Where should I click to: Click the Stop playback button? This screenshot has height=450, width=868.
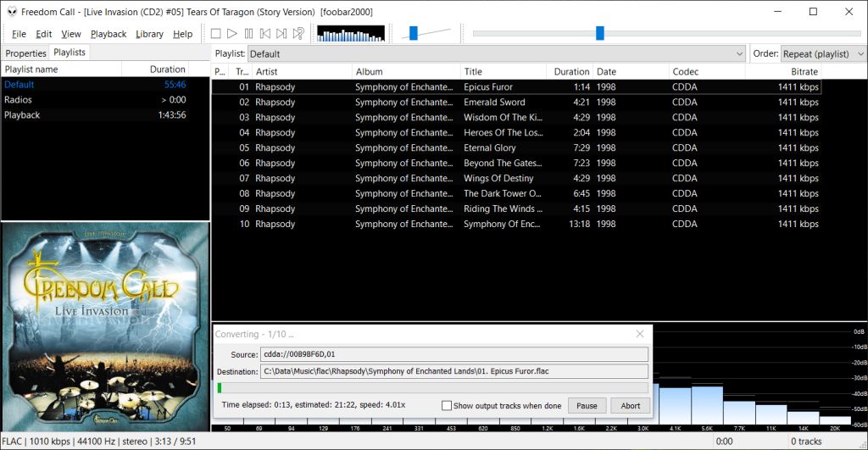[216, 34]
